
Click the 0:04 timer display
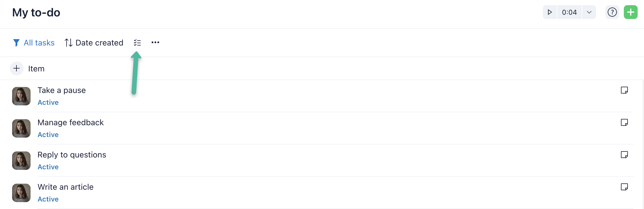coord(569,12)
